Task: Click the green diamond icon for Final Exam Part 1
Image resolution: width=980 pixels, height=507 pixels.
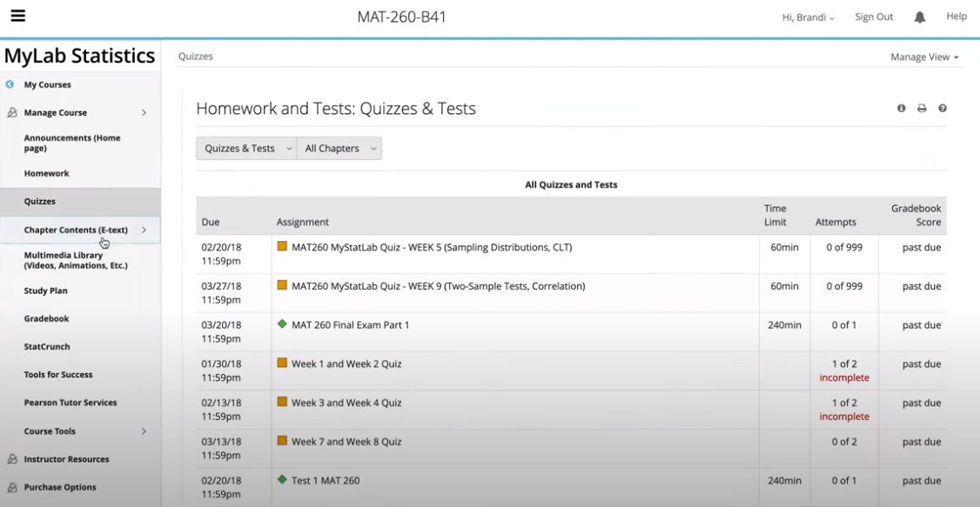Action: [282, 324]
